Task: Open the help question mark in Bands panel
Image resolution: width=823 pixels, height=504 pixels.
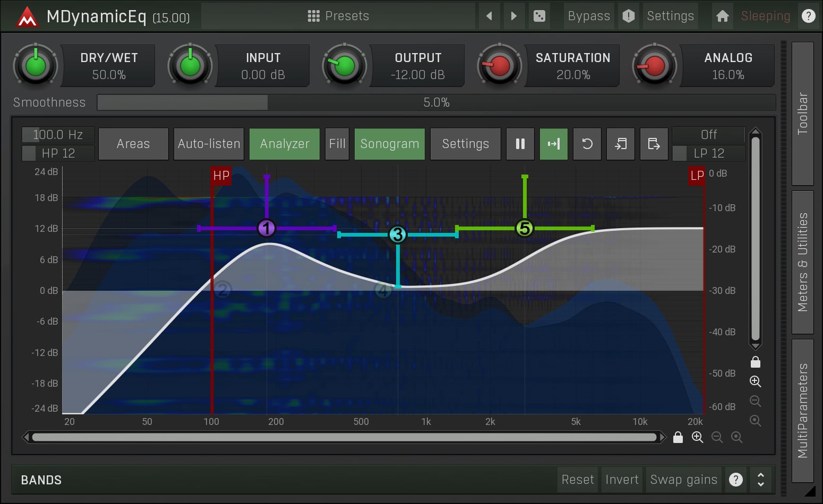Action: click(735, 480)
